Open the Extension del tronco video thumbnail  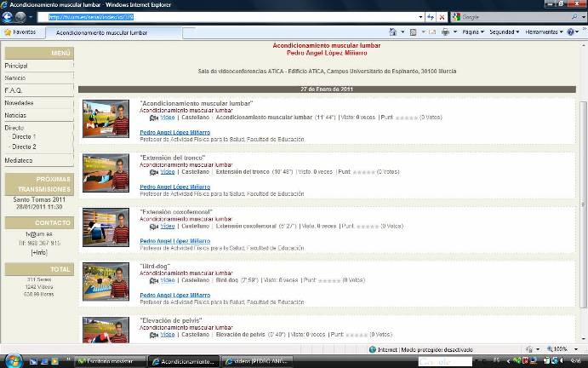[x=106, y=171]
